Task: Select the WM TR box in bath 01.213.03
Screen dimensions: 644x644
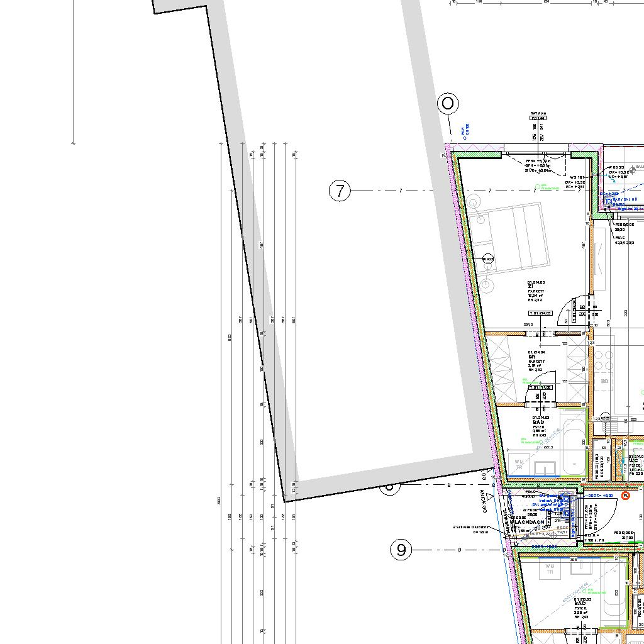Action: 550,569
